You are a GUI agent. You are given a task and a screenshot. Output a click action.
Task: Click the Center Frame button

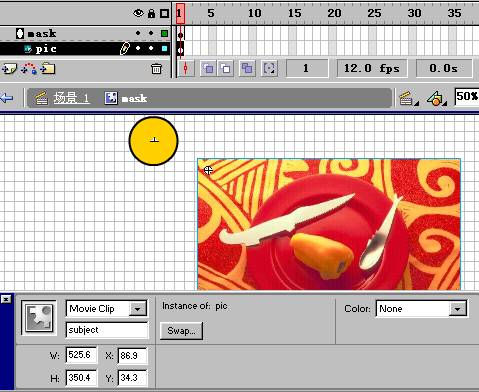pos(186,69)
